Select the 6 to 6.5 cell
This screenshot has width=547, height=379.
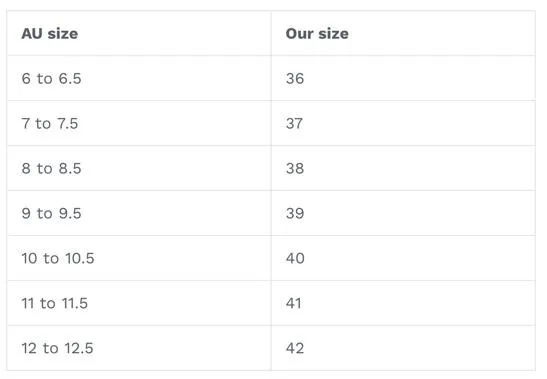[x=139, y=78]
